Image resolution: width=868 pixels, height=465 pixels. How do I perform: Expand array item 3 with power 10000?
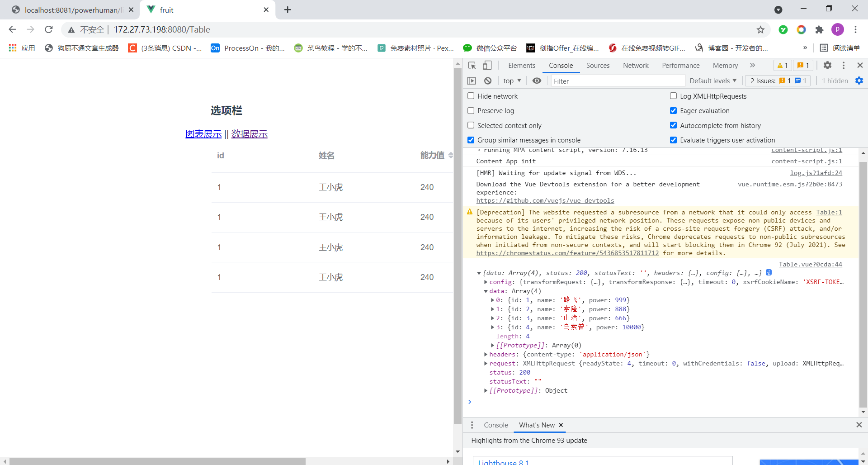493,327
